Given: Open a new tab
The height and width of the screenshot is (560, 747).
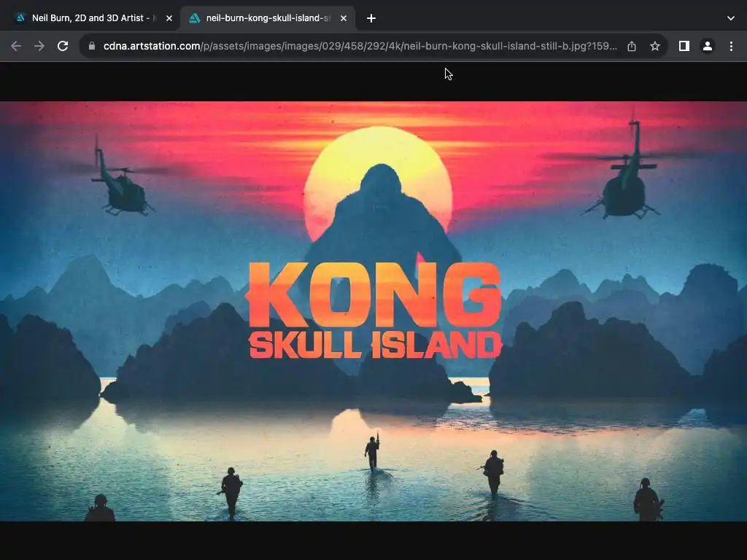Looking at the screenshot, I should (x=371, y=18).
